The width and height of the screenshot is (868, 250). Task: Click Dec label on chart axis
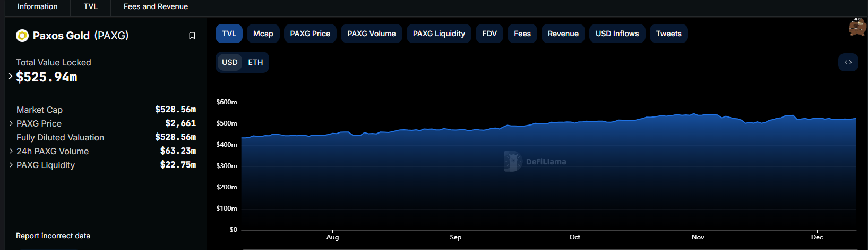click(817, 237)
